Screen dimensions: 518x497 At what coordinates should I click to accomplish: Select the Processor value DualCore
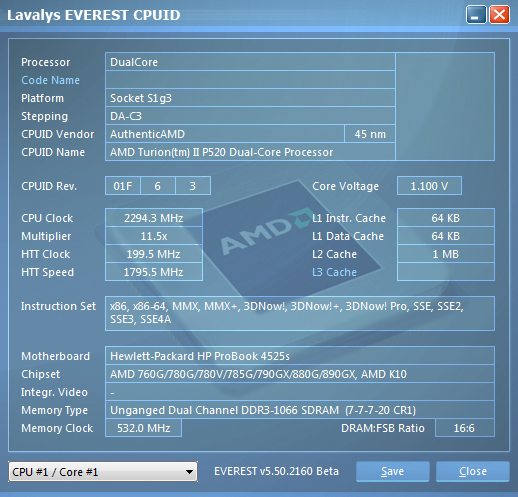coord(250,62)
